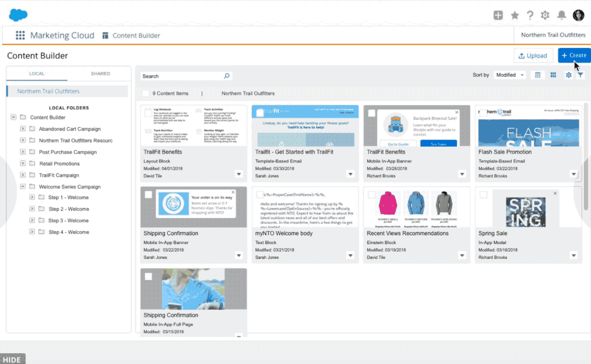Select Northern Trail Outfitters in sidebar

(x=68, y=91)
